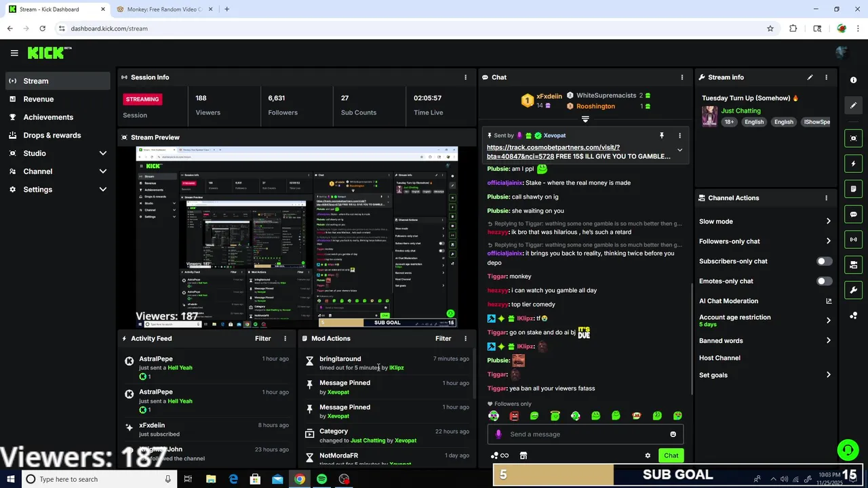Click the stream preview thumbnail
Screen dimensions: 868x488
pyautogui.click(x=296, y=237)
